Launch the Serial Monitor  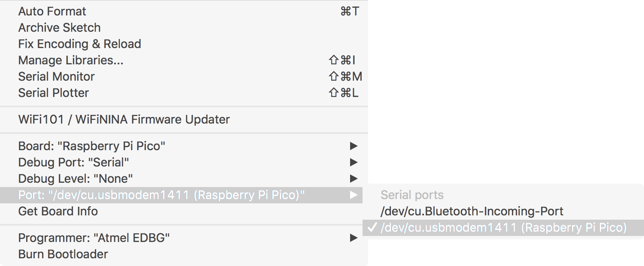tap(56, 76)
